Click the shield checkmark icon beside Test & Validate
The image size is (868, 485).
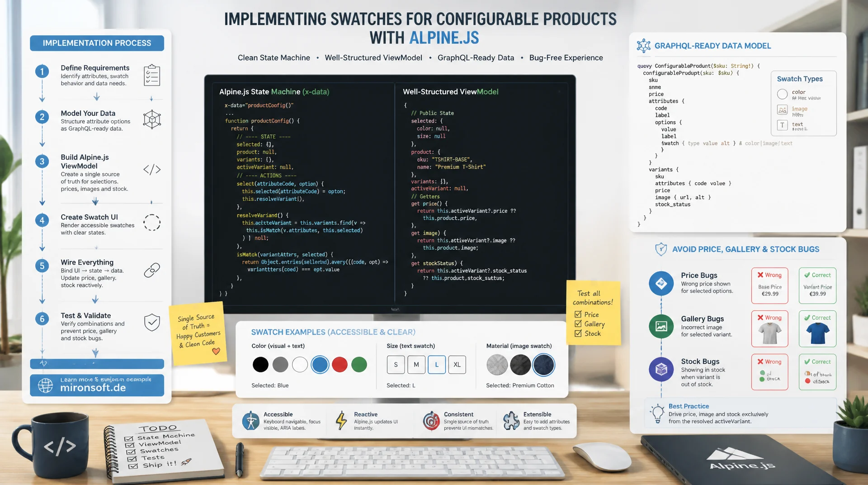[x=152, y=323]
